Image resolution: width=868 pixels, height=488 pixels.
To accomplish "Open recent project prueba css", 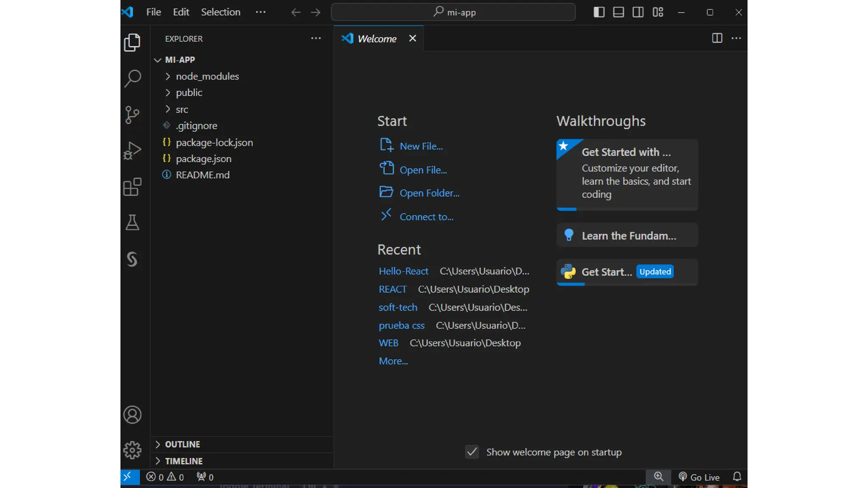I will [401, 325].
